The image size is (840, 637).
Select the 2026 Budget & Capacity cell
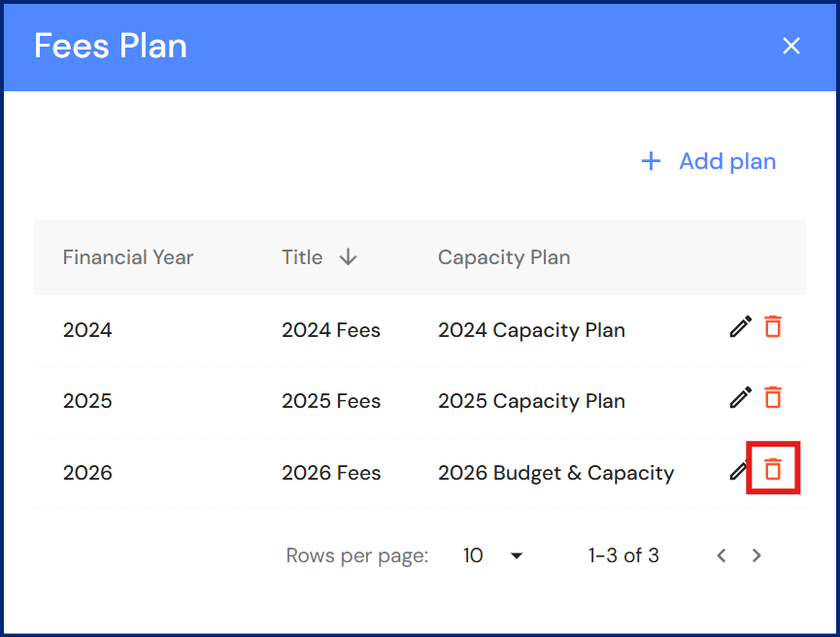[555, 473]
